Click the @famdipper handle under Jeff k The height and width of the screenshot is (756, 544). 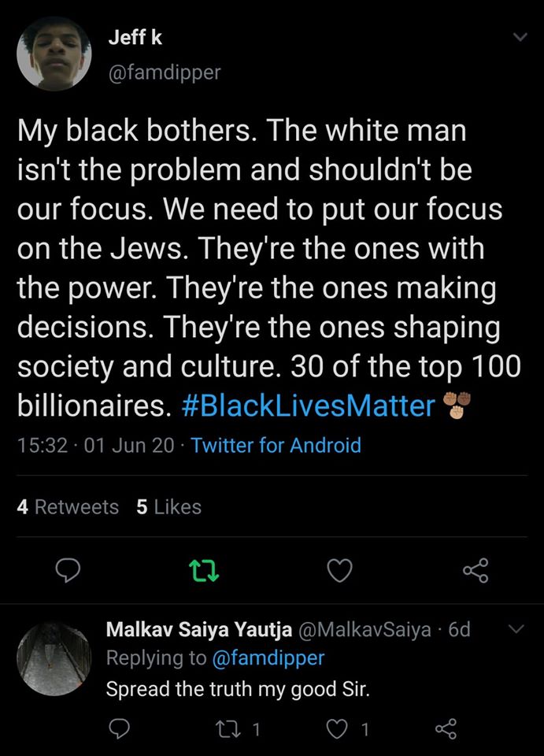(163, 72)
